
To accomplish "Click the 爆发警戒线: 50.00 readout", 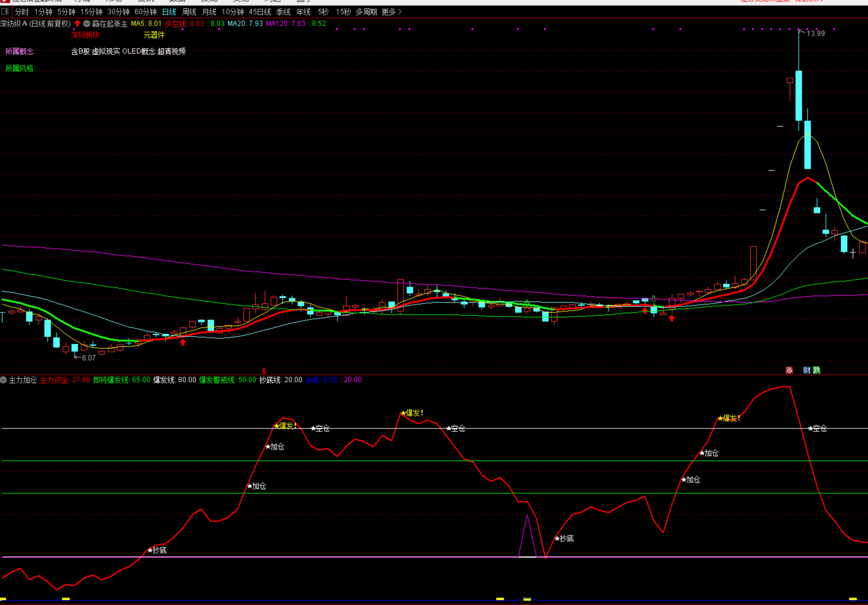I will click(227, 380).
